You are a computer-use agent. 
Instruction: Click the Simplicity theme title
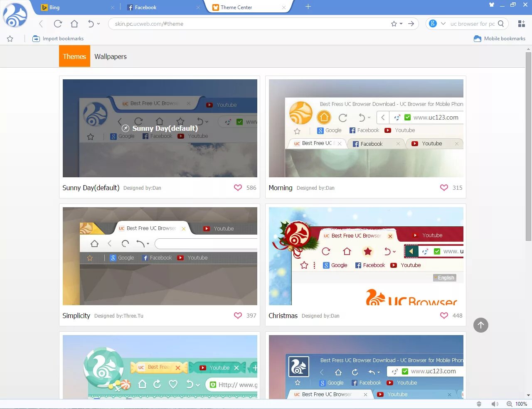76,316
